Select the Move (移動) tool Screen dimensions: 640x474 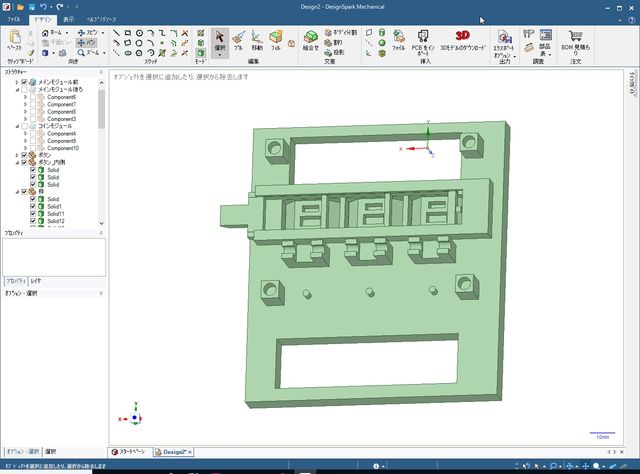tap(257, 40)
